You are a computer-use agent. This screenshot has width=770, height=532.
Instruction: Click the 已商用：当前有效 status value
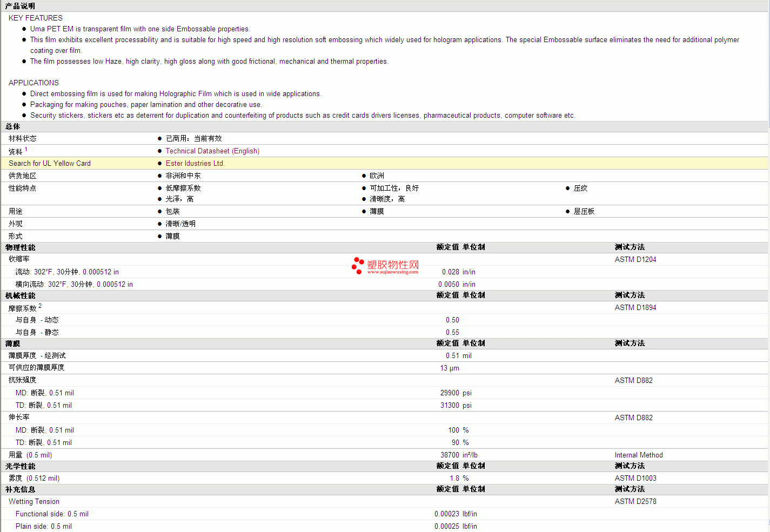click(194, 139)
